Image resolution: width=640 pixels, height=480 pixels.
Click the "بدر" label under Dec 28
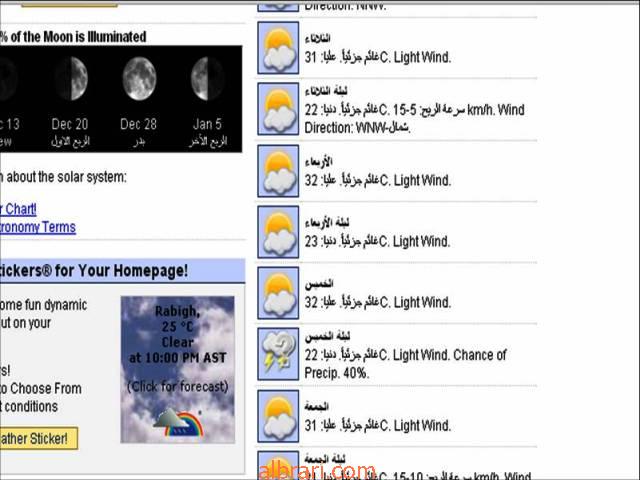pyautogui.click(x=139, y=142)
